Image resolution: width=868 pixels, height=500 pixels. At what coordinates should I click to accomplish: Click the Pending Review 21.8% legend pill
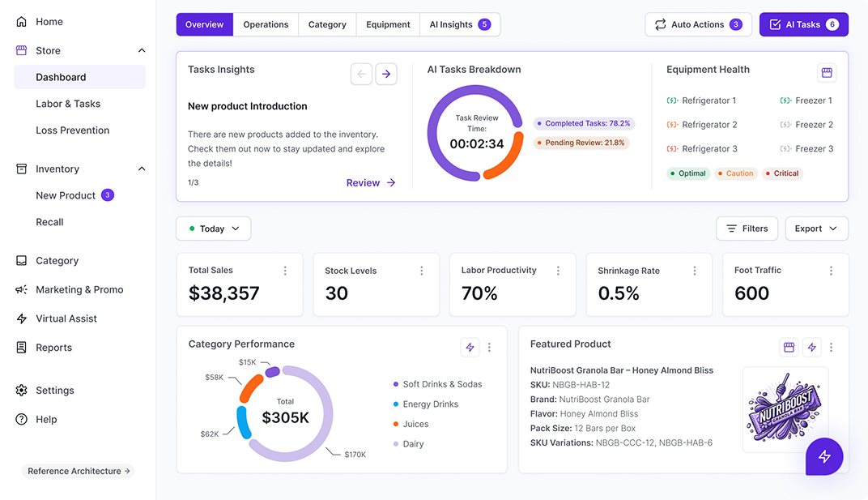click(x=581, y=143)
